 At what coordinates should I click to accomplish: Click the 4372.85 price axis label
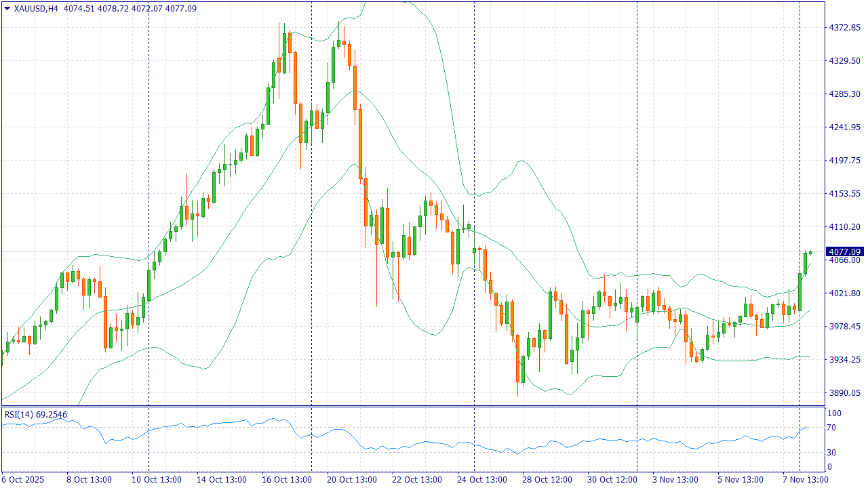[844, 28]
